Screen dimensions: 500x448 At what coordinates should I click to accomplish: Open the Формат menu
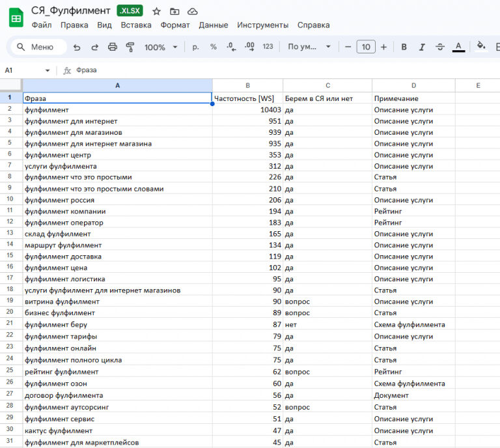[x=174, y=25]
